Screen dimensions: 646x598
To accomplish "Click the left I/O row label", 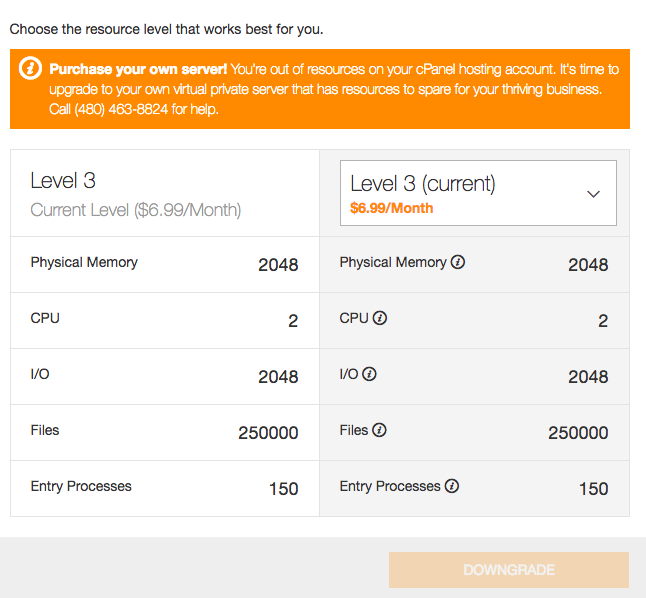I will 40,374.
